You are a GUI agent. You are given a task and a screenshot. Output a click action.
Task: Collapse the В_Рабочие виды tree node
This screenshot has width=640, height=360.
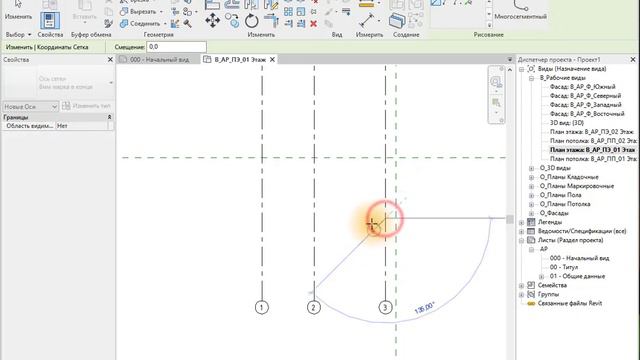click(x=531, y=78)
